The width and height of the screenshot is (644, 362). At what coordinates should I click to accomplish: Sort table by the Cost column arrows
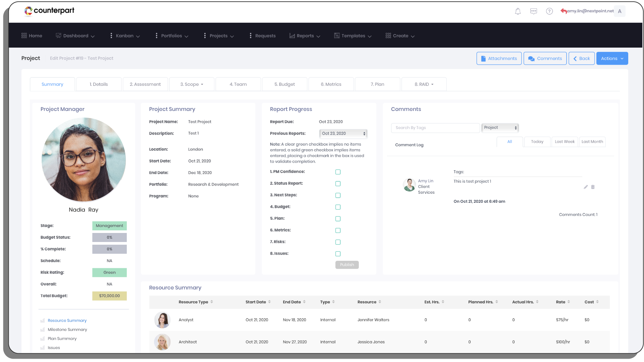click(x=597, y=302)
